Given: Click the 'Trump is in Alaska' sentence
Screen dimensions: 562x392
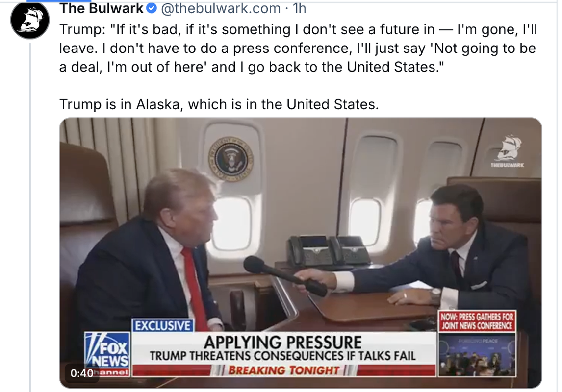Looking at the screenshot, I should click(219, 104).
